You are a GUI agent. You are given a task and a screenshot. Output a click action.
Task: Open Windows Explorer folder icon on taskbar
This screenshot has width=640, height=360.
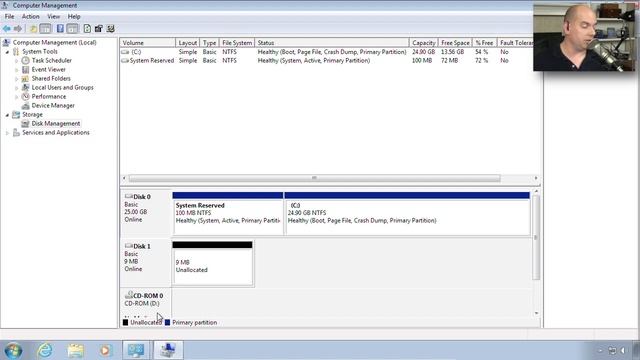[x=76, y=350]
